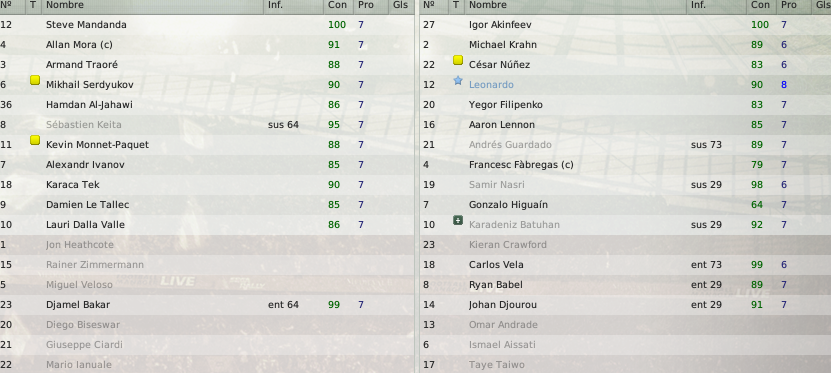Click the star icon beside Leonardo

tap(458, 81)
